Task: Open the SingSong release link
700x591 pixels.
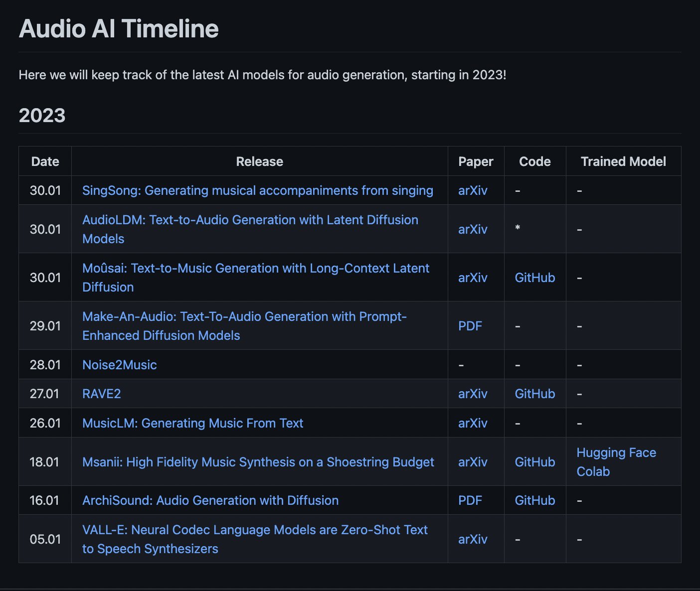Action: [x=257, y=190]
